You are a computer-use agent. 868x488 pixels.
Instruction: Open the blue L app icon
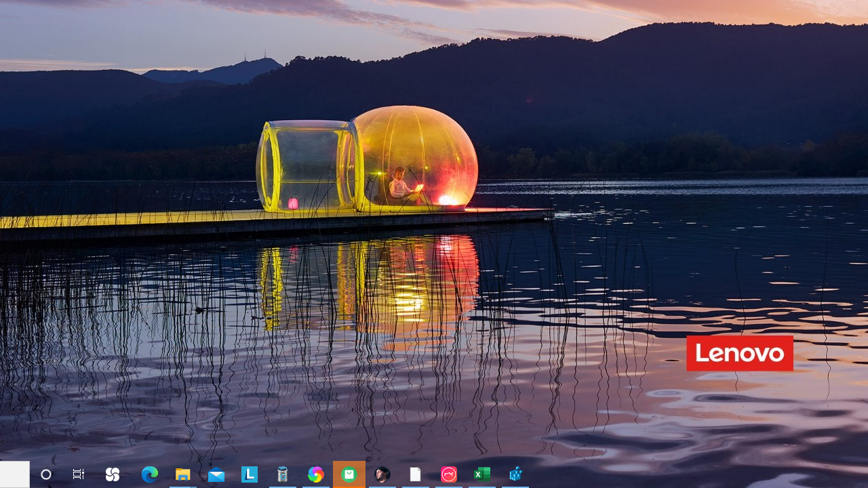pos(250,474)
